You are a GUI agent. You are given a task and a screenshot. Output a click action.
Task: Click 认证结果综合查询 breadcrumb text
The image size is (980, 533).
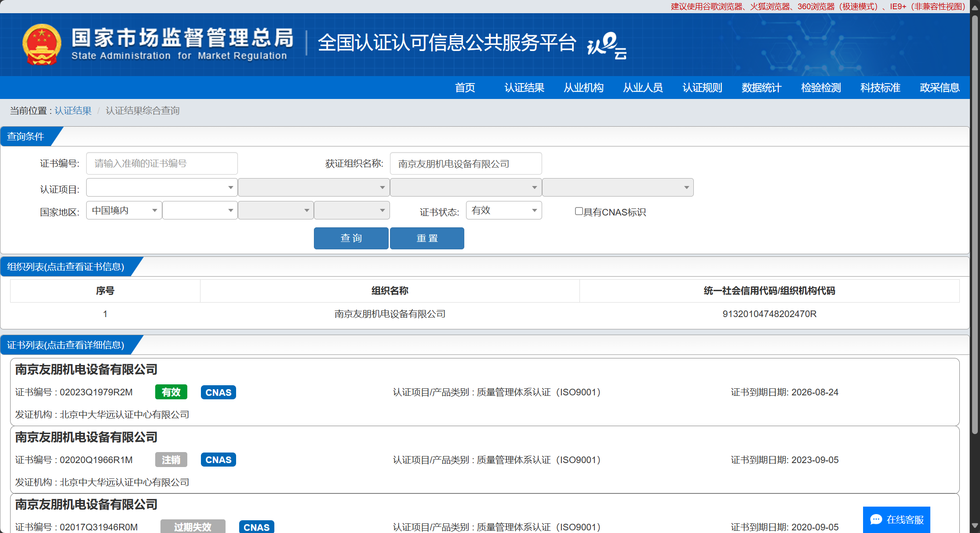pyautogui.click(x=142, y=110)
